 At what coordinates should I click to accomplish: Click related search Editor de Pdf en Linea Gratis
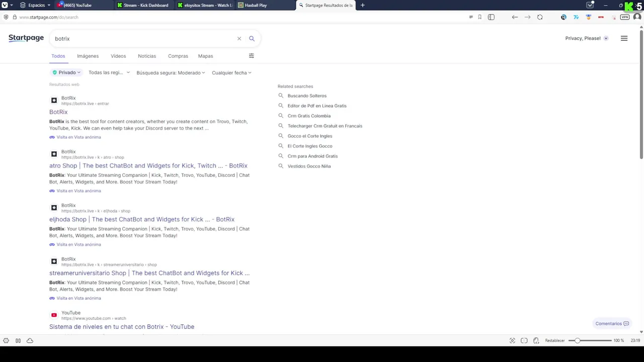coord(317,106)
